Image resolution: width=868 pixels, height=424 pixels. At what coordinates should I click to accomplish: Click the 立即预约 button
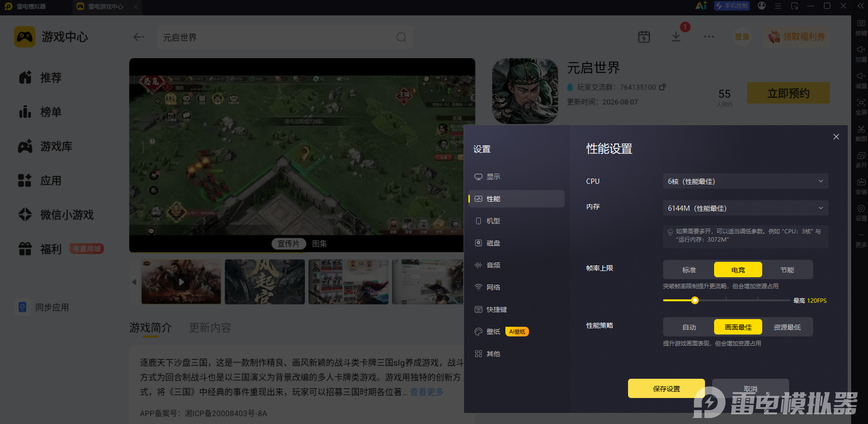click(x=788, y=93)
